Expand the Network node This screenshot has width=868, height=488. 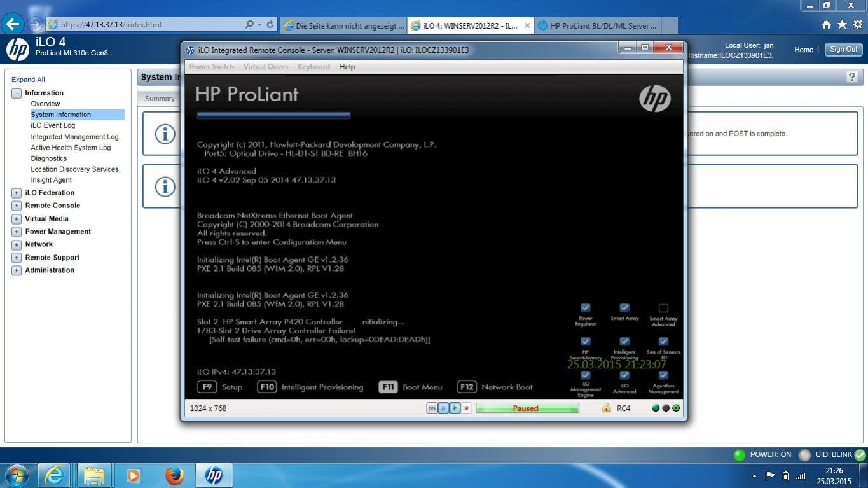pos(17,244)
